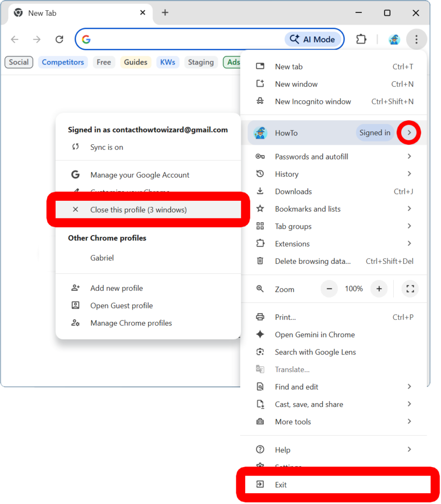
Task: Click the Print icon in the menu
Action: pyautogui.click(x=260, y=317)
